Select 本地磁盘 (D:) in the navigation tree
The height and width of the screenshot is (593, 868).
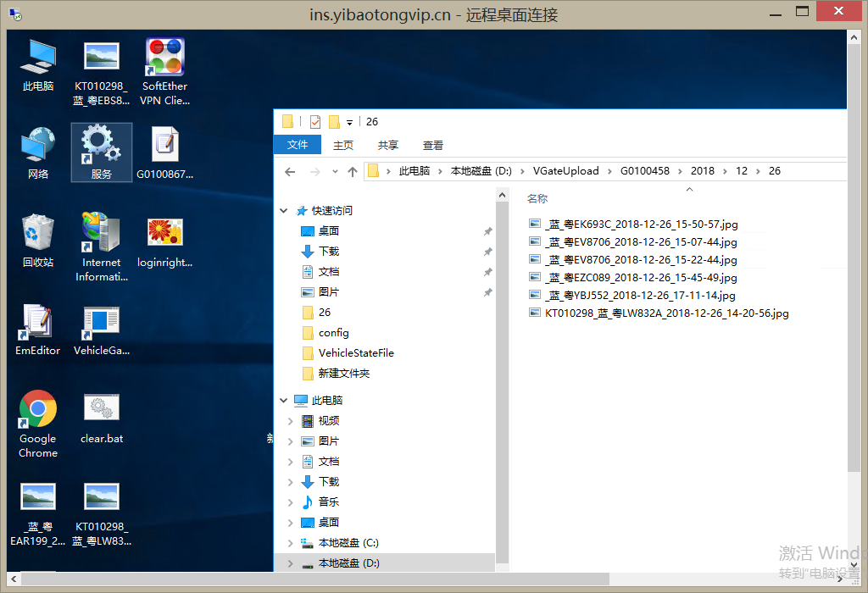(x=348, y=563)
